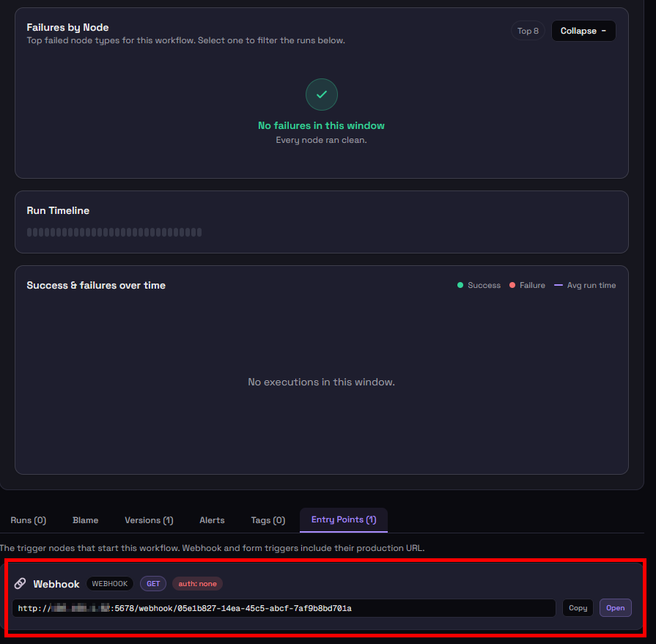Toggle the Failure legend item
The width and height of the screenshot is (656, 644).
527,285
